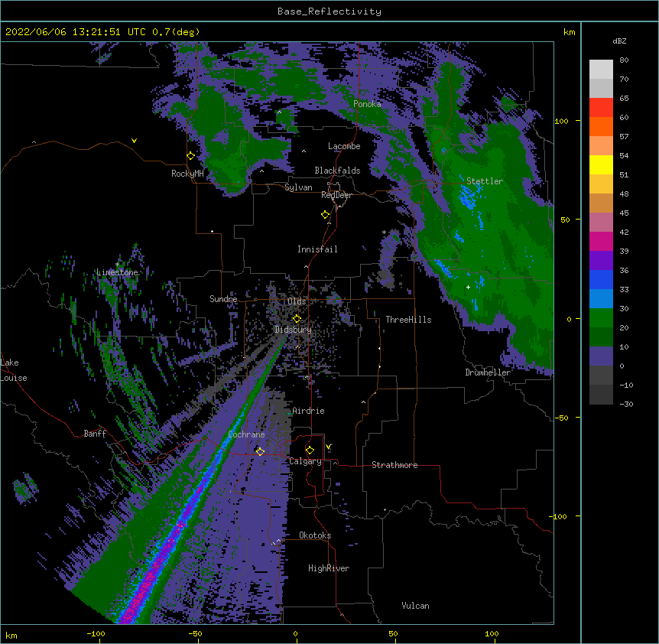The height and width of the screenshot is (644, 659).
Task: Select the yellow 54 dBZ legend swatch
Action: [601, 164]
